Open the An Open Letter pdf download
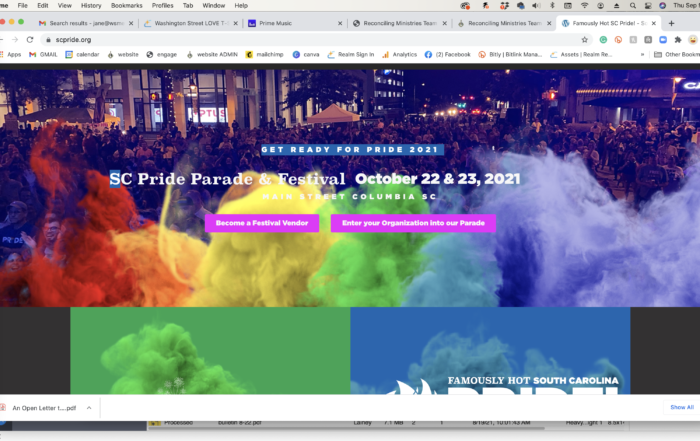 [44, 408]
